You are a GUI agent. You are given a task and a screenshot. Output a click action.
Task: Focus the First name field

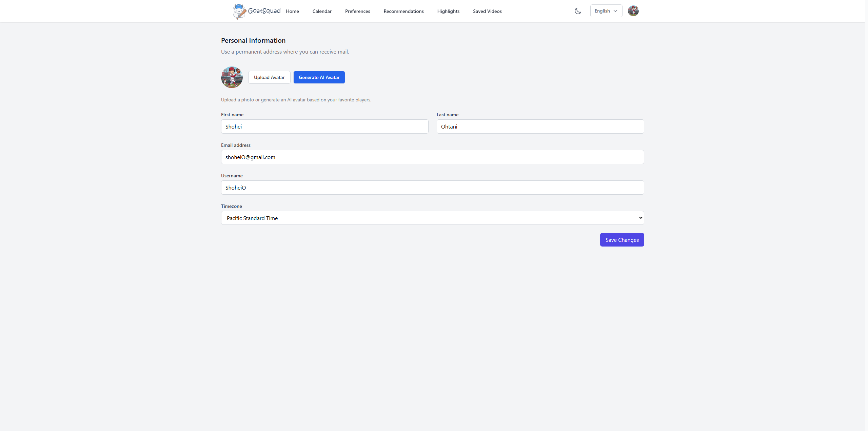coord(324,126)
